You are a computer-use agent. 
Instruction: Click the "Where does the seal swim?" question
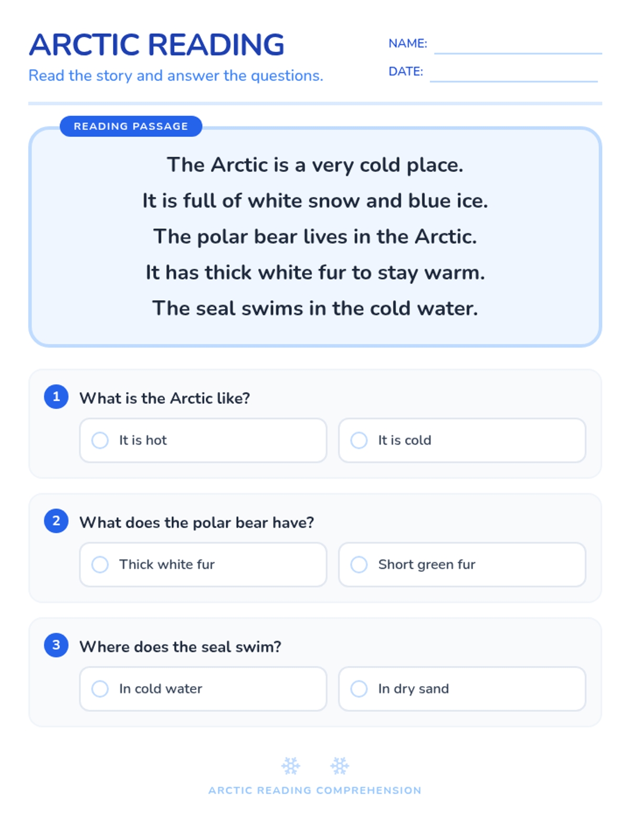[180, 646]
